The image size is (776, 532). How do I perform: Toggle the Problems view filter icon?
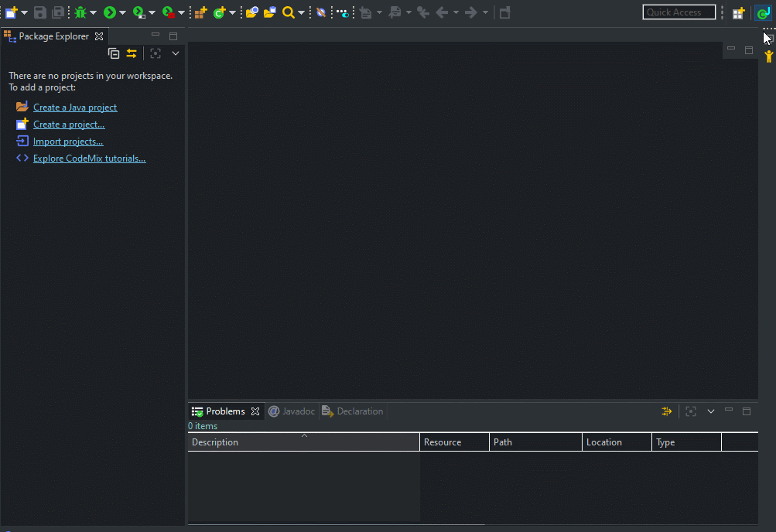666,411
